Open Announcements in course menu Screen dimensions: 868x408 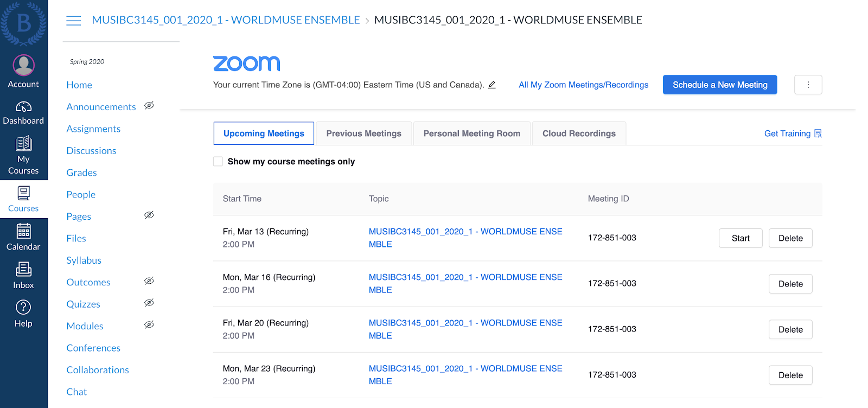click(x=101, y=107)
